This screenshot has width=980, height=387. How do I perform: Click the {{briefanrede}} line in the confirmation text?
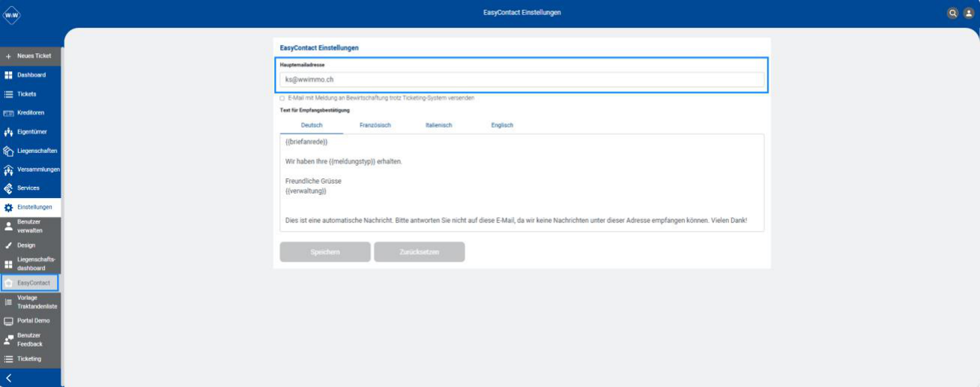tap(306, 142)
